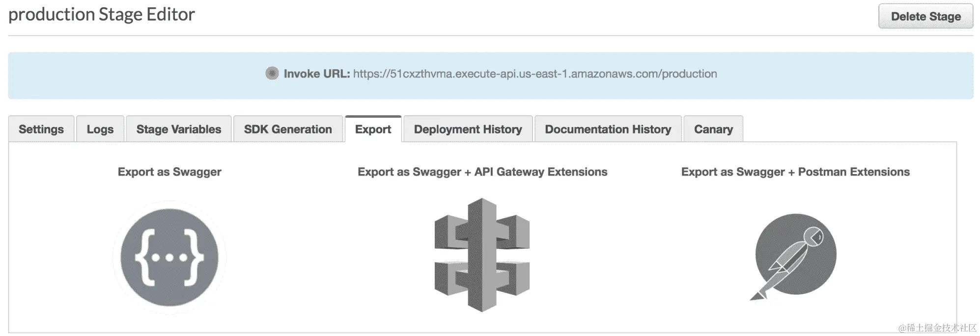
Task: Select the Export tab
Action: pyautogui.click(x=373, y=129)
